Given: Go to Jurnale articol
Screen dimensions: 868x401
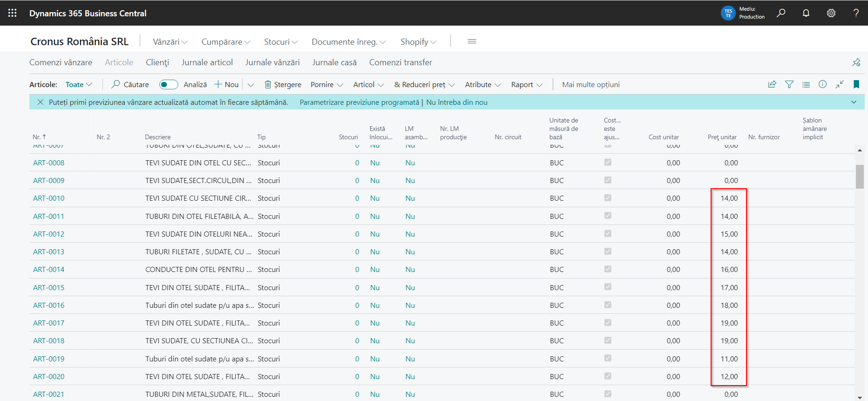Looking at the screenshot, I should click(207, 62).
